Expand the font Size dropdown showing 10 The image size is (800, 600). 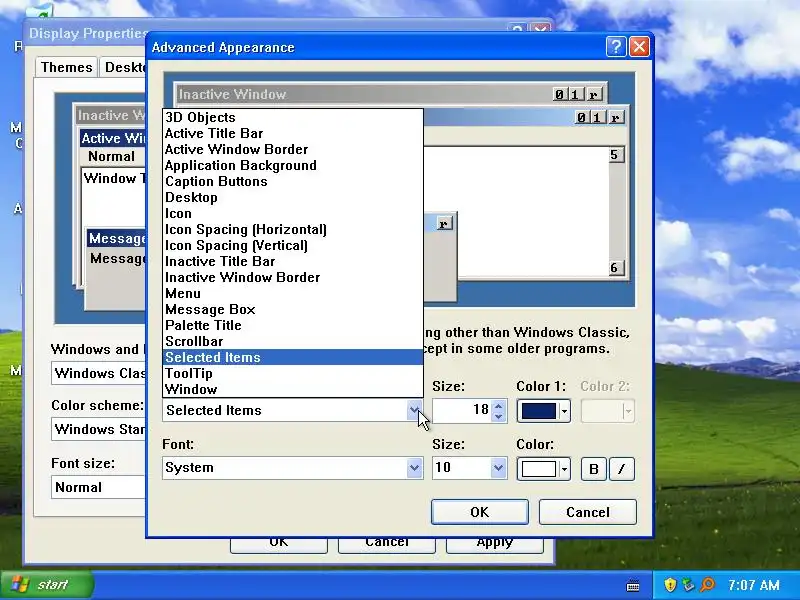click(498, 468)
